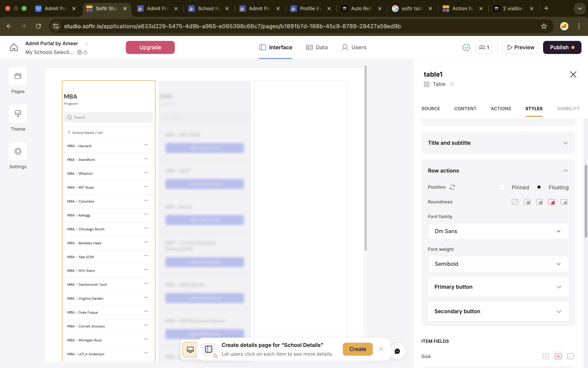Open the Font weight Semibold dropdown
This screenshot has width=588, height=368.
498,264
